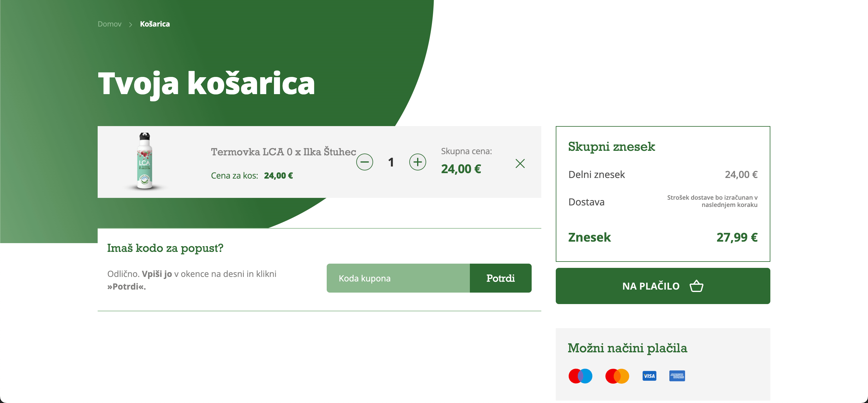Image resolution: width=868 pixels, height=403 pixels.
Task: Remove Termovka LCA item with X icon
Action: pyautogui.click(x=520, y=163)
